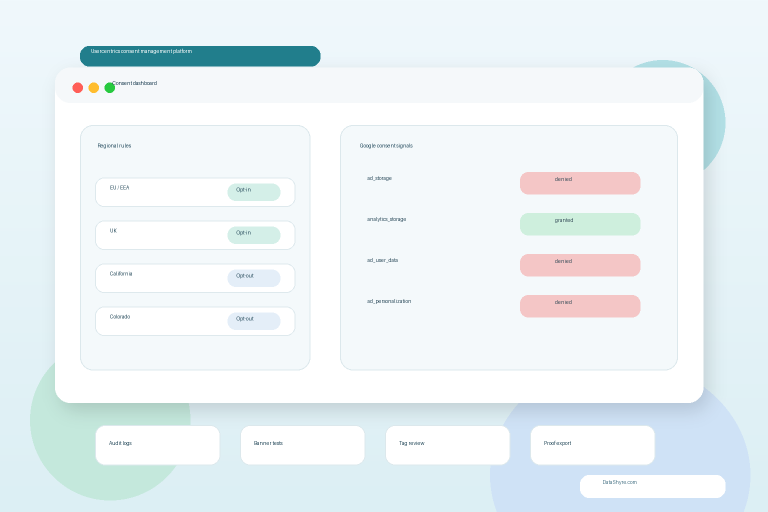The height and width of the screenshot is (512, 768).
Task: Click the ad_personalization signal label
Action: coord(389,301)
